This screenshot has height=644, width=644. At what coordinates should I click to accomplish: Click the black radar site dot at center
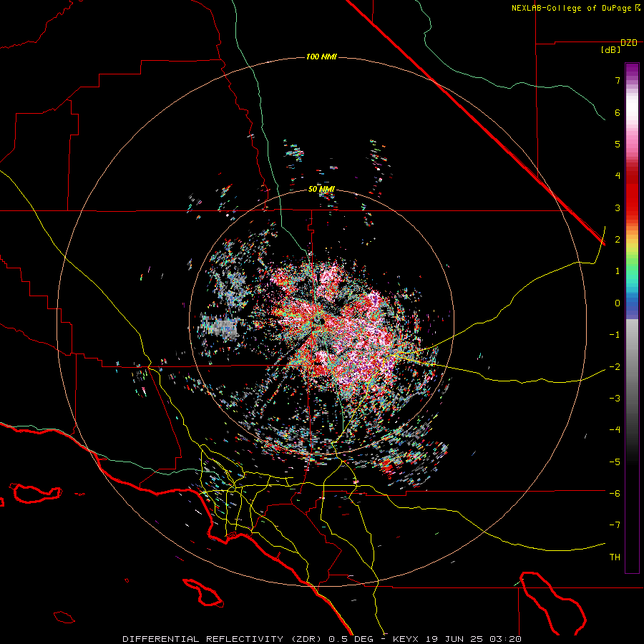point(321,321)
